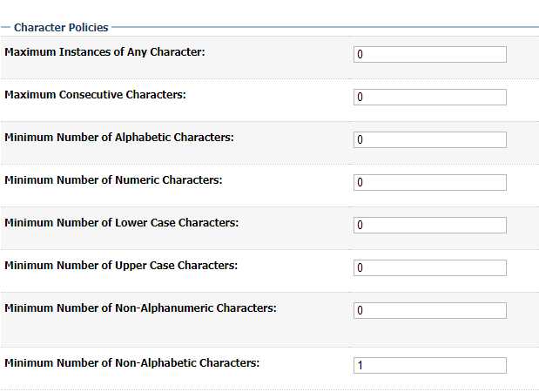Focus the Maximum Consecutive Characters input box
Image resolution: width=539 pixels, height=392 pixels.
click(429, 98)
